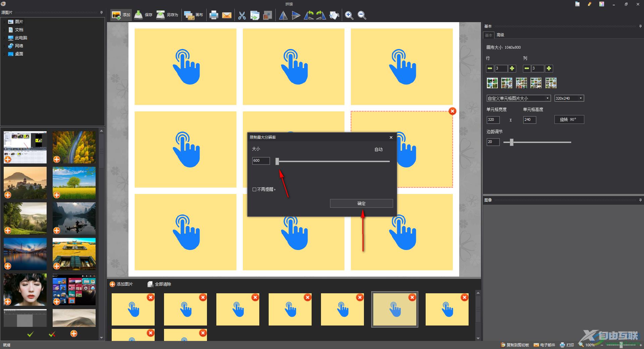Select the scissors cut tool
The width and height of the screenshot is (644, 349).
point(242,15)
